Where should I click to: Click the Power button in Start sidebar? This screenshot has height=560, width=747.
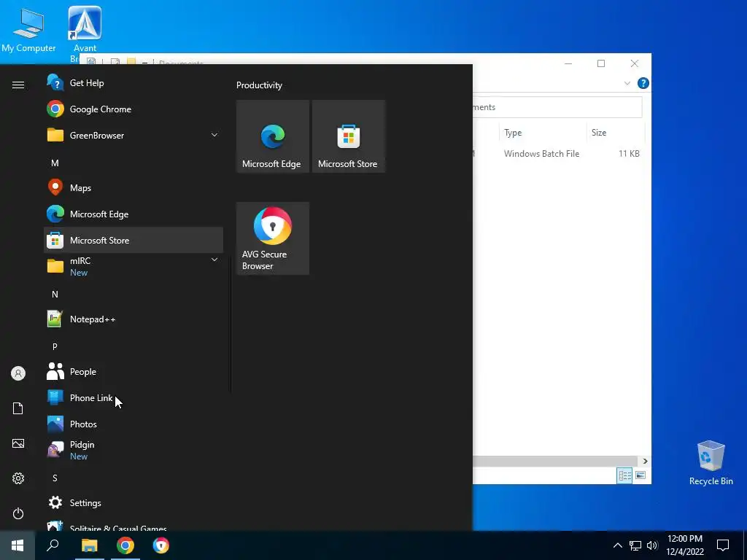(18, 513)
